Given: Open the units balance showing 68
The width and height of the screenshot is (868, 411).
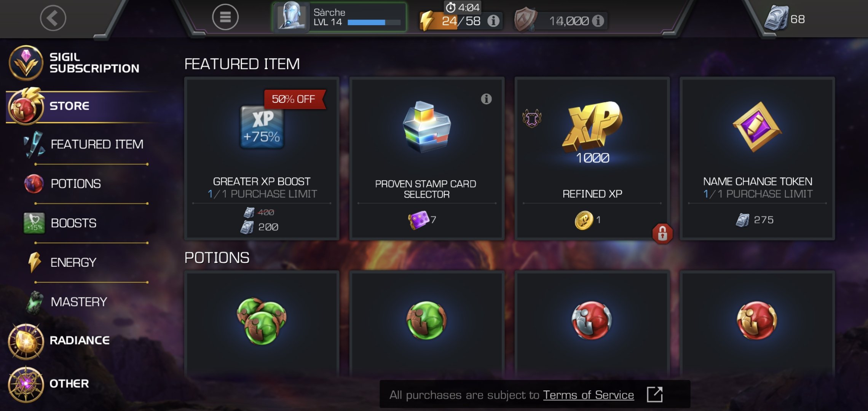Looking at the screenshot, I should (785, 18).
